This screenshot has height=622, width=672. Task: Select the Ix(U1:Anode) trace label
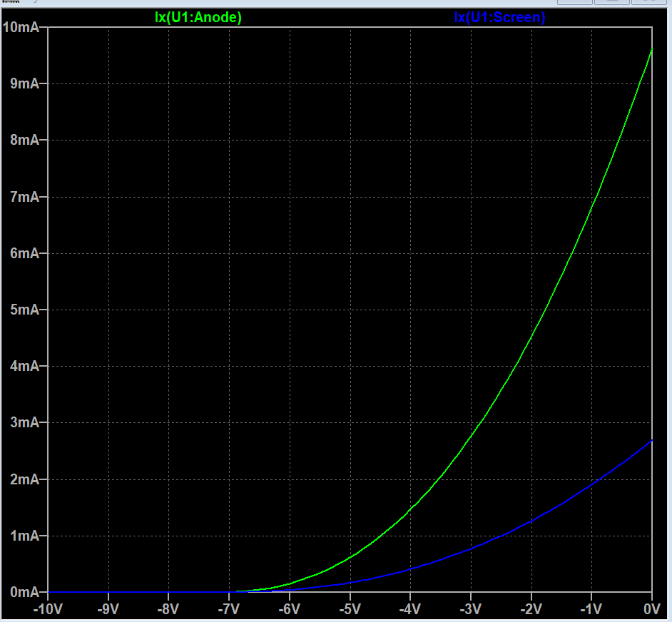pos(198,18)
